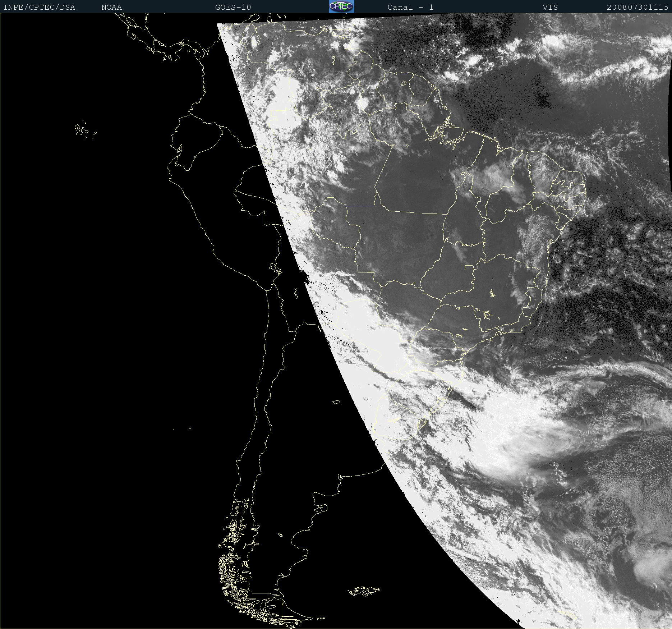
Task: Click the GOES-10 satellite label
Action: (233, 7)
